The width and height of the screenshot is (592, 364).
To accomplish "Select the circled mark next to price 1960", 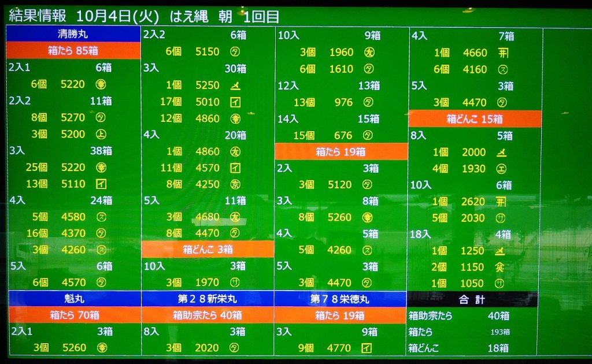I will [369, 53].
